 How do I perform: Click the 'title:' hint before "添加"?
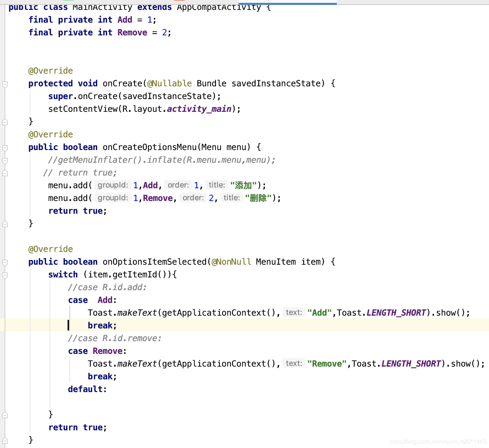[x=217, y=185]
